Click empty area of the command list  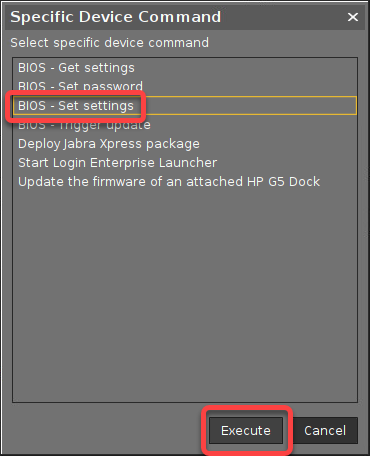[x=185, y=293]
